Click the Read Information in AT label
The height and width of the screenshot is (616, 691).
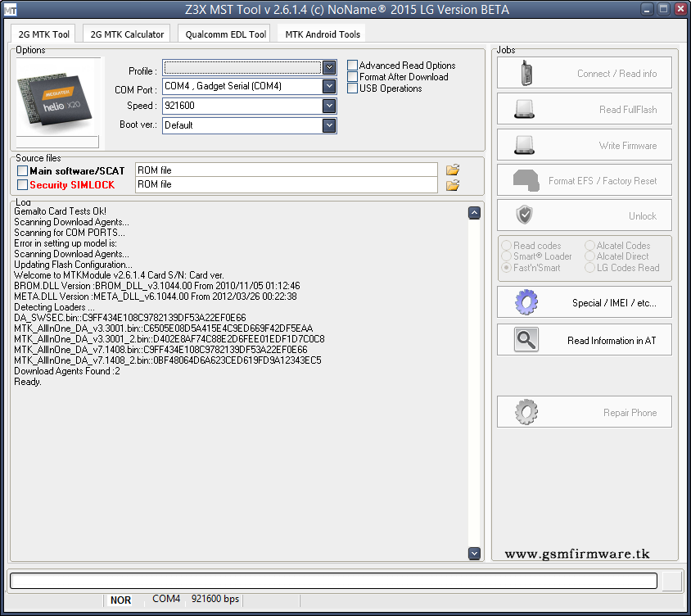pyautogui.click(x=612, y=341)
